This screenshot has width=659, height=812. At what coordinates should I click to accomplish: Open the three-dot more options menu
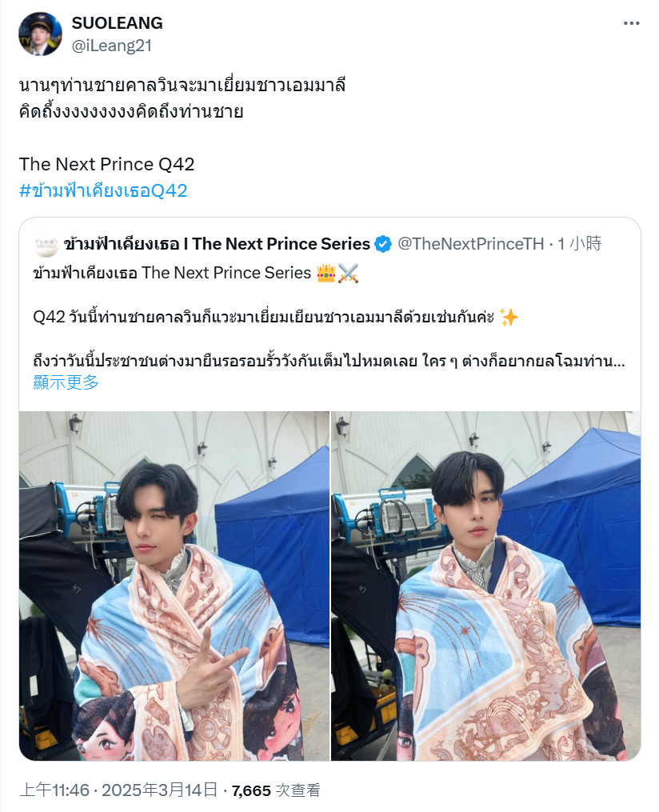pyautogui.click(x=631, y=23)
